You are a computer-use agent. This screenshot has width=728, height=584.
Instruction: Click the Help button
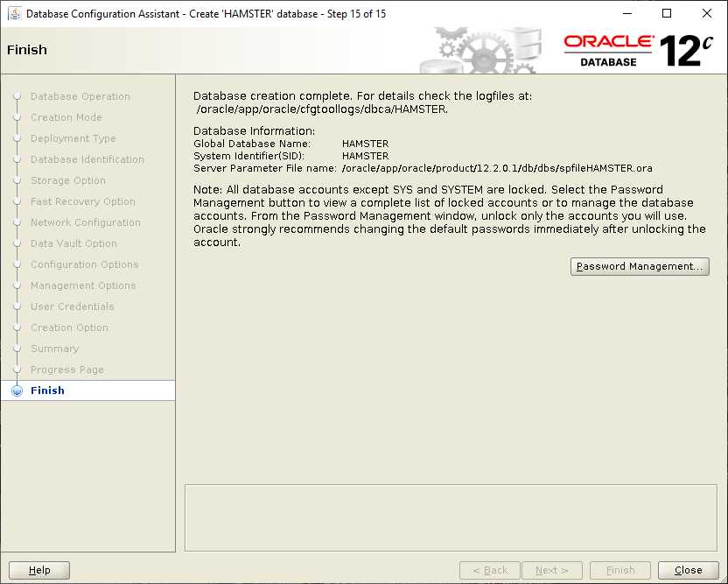39,570
